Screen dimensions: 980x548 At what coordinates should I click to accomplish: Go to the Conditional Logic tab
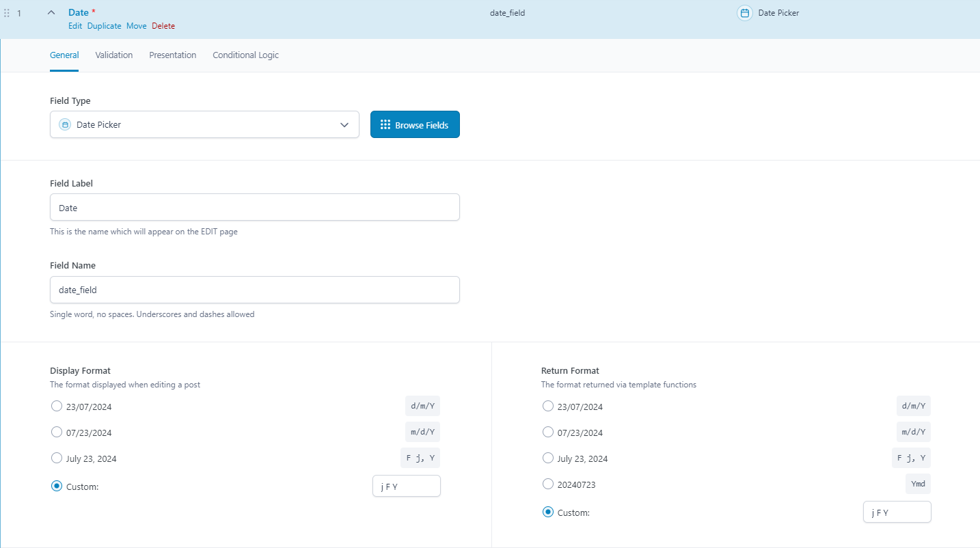point(245,55)
